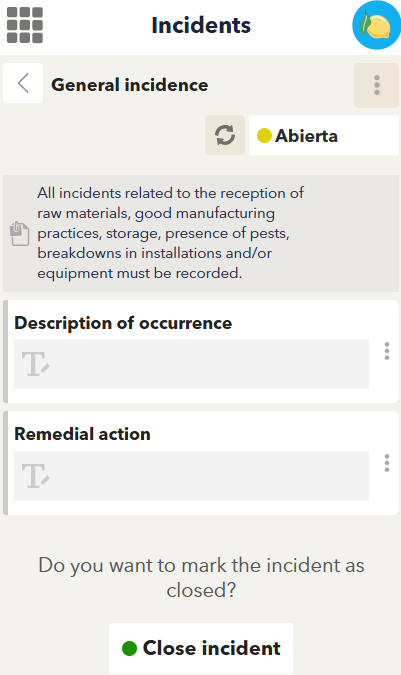Open options menu for Description of occurrence

[x=387, y=351]
